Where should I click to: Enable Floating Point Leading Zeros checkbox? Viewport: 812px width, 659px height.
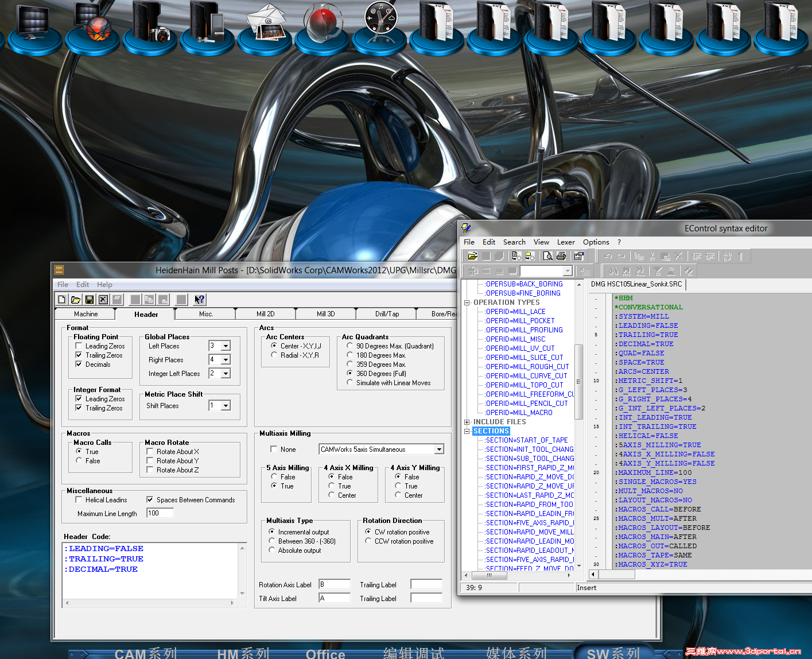pyautogui.click(x=79, y=346)
